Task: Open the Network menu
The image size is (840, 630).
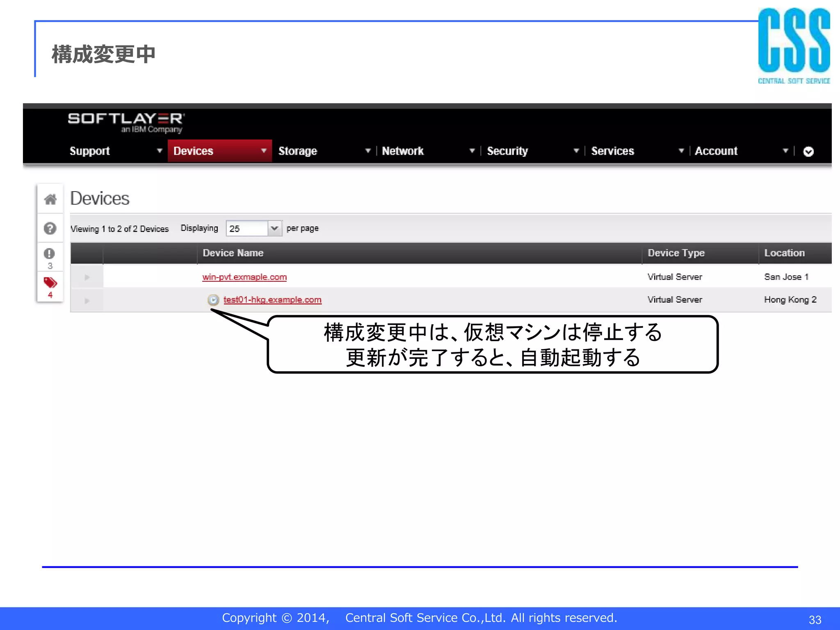Action: (403, 151)
